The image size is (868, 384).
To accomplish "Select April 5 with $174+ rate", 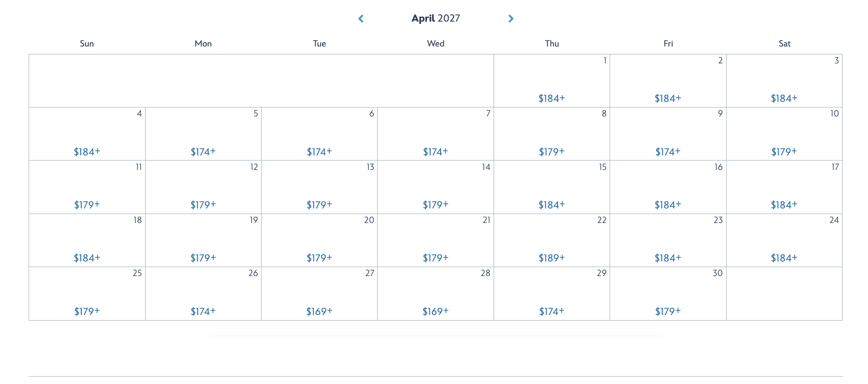I will coord(203,152).
